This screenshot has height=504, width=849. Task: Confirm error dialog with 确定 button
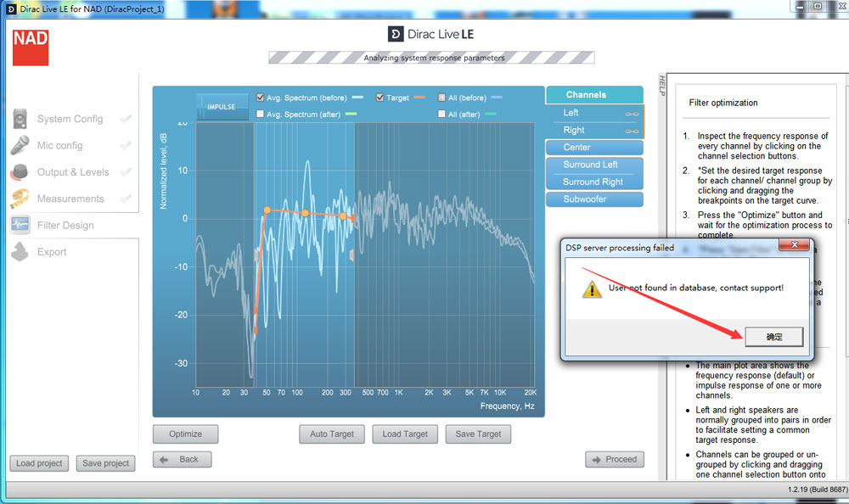[773, 337]
